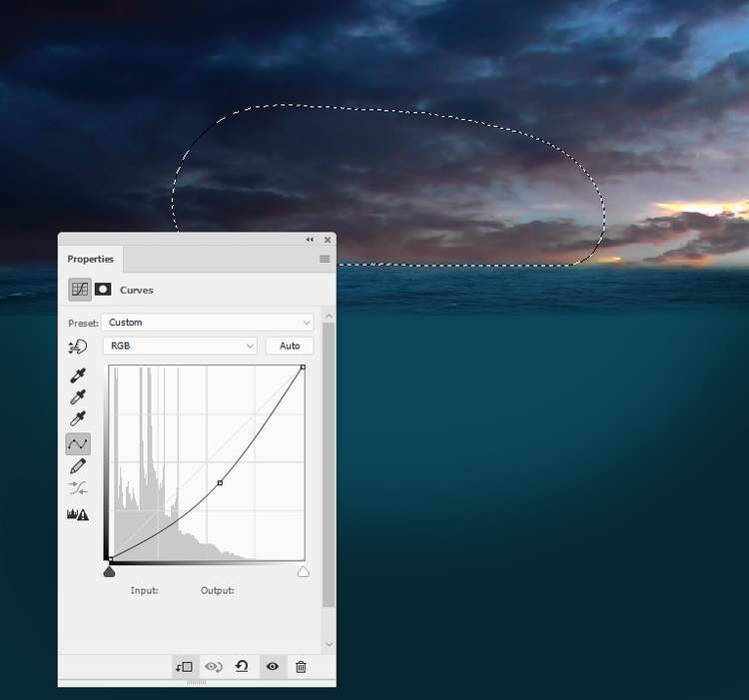Click the black point input slider
Viewport: 749px width, 700px height.
pos(110,571)
